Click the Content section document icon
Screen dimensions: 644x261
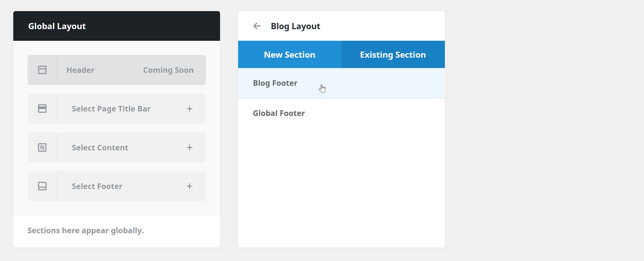tap(42, 147)
